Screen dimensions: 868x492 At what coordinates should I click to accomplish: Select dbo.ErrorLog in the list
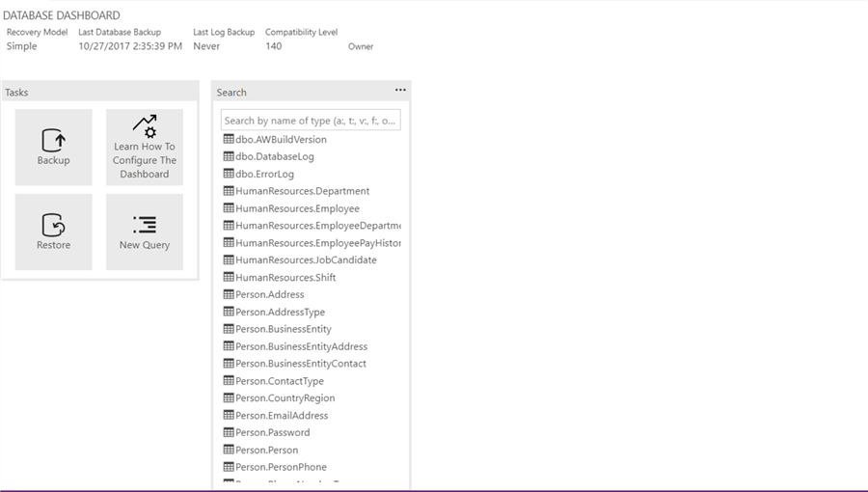(264, 174)
